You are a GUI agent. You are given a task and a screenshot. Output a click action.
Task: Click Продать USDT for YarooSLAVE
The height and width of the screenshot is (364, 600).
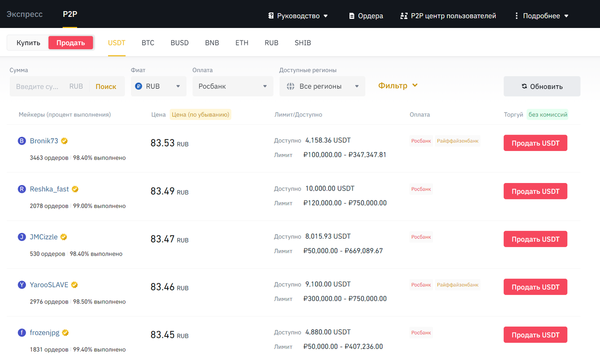pos(535,287)
